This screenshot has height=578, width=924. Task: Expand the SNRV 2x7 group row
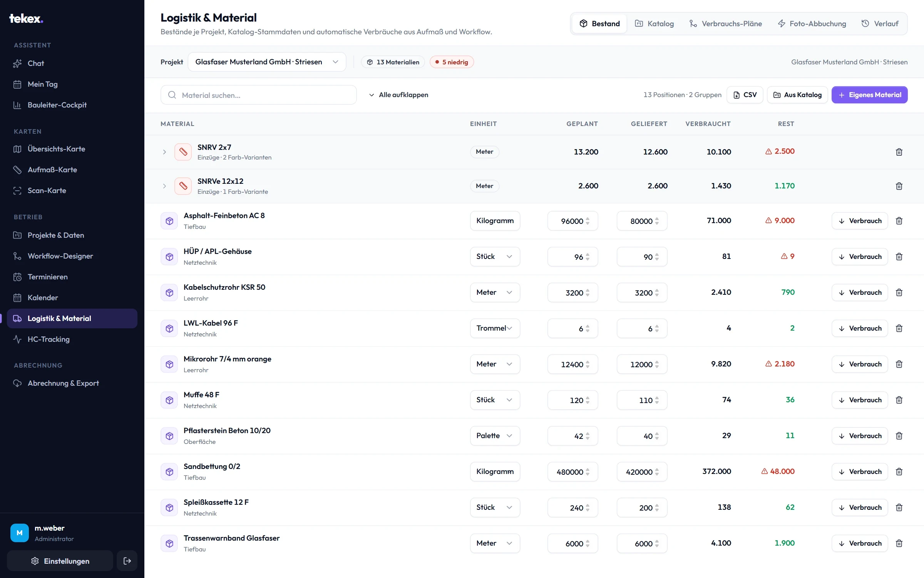click(164, 152)
